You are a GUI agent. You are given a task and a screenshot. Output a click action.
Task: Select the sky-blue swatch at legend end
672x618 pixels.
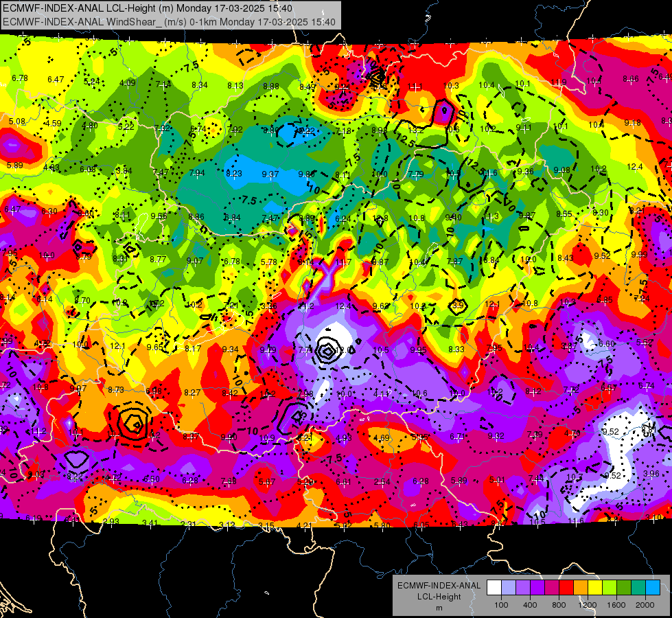(x=653, y=587)
